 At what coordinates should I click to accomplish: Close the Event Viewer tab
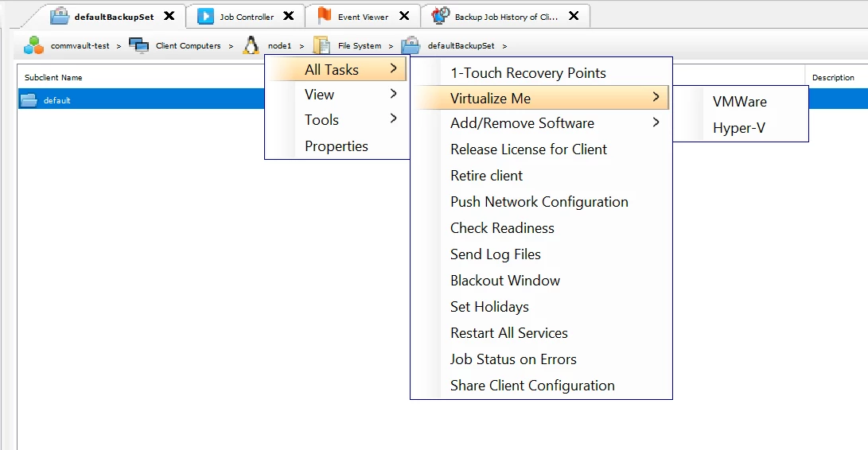pyautogui.click(x=405, y=16)
